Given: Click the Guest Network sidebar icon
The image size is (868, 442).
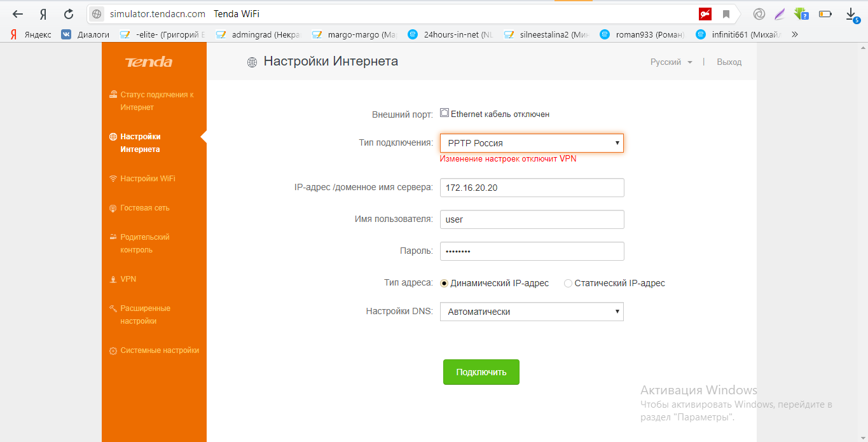Looking at the screenshot, I should pos(113,208).
